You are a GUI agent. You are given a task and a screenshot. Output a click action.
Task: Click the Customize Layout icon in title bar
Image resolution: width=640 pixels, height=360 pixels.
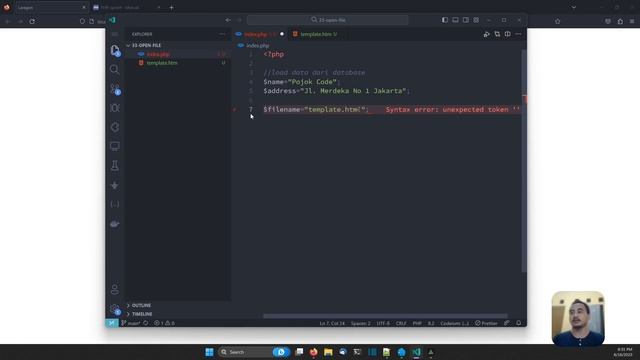click(x=476, y=20)
